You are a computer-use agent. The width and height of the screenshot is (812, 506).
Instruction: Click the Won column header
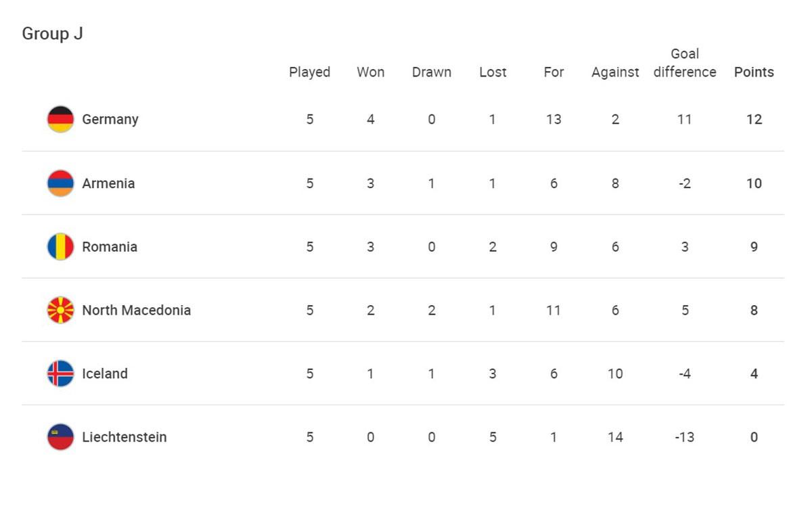(x=371, y=72)
